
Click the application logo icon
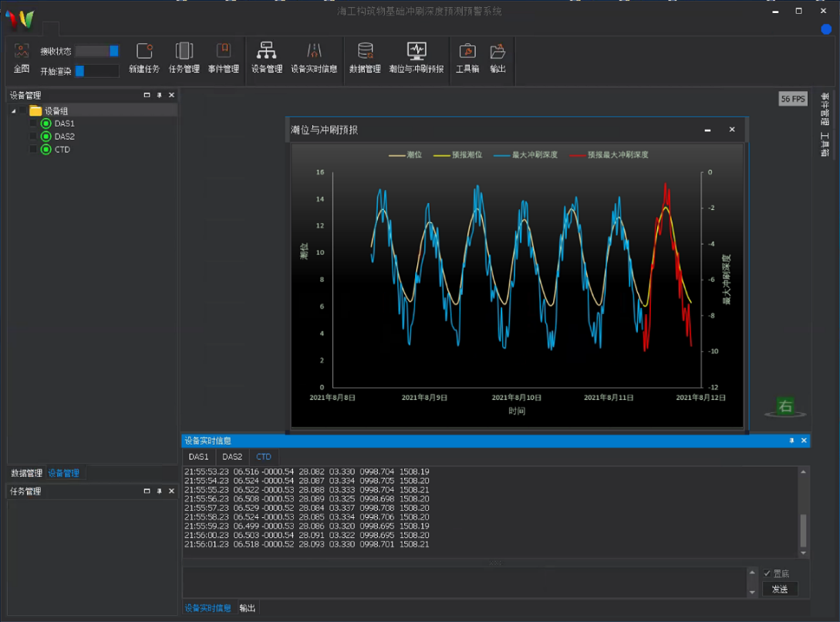click(x=20, y=19)
